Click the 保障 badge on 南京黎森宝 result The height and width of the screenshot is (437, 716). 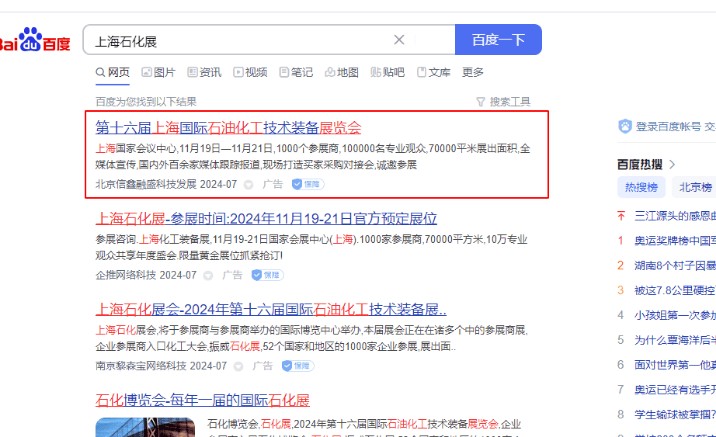click(x=298, y=366)
